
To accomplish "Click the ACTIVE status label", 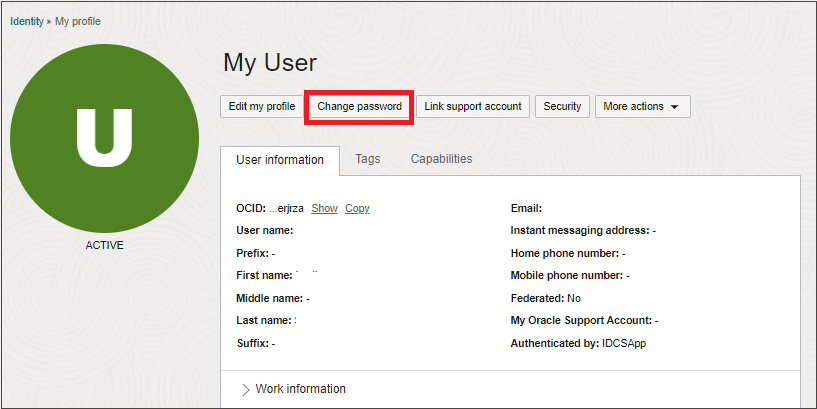I will [104, 245].
